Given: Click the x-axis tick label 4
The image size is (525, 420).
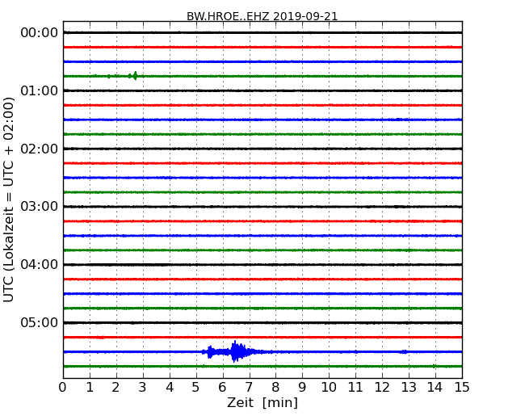Looking at the screenshot, I should click(170, 388).
